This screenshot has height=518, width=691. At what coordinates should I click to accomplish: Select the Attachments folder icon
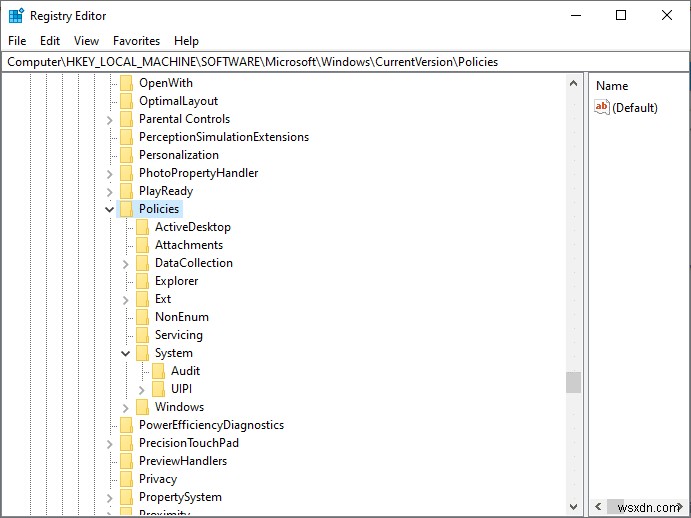(142, 245)
